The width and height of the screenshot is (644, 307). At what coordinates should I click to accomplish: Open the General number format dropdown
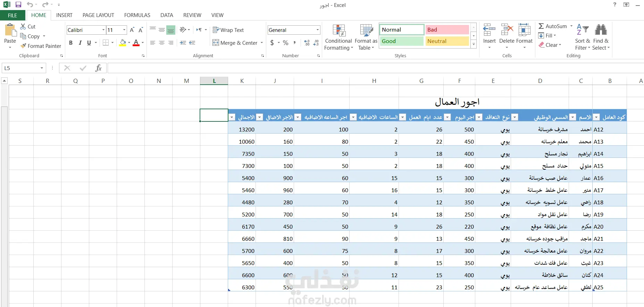(x=317, y=30)
